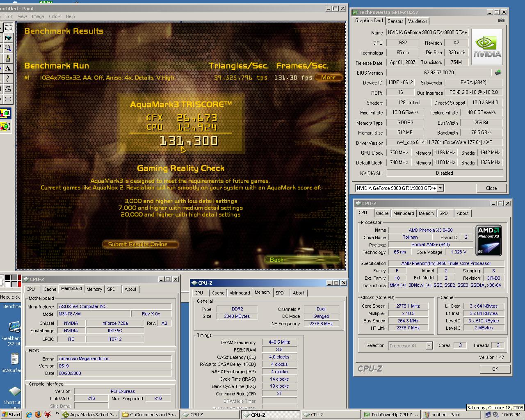Click the Core Speed 2775.1 MHz value
525x420 pixels.
[408, 306]
